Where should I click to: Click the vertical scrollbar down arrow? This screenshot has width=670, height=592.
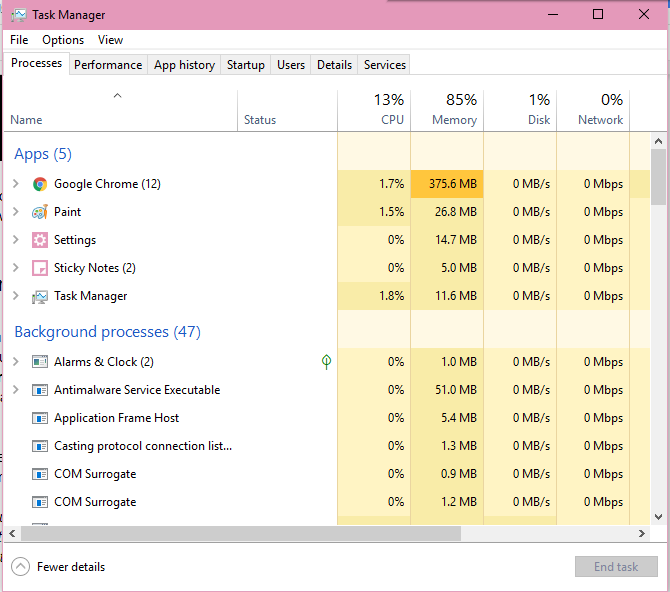(658, 516)
